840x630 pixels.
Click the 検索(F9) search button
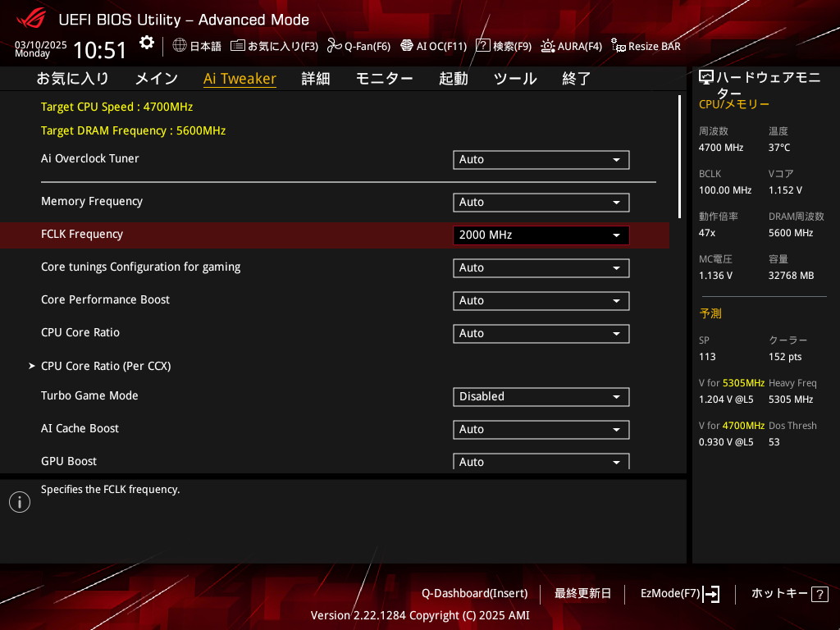(x=504, y=46)
